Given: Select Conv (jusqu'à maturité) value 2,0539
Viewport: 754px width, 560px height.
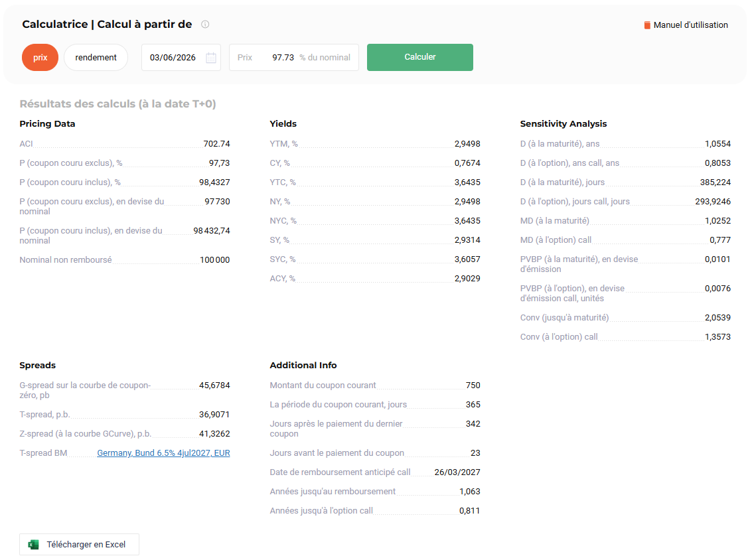Looking at the screenshot, I should click(x=717, y=318).
